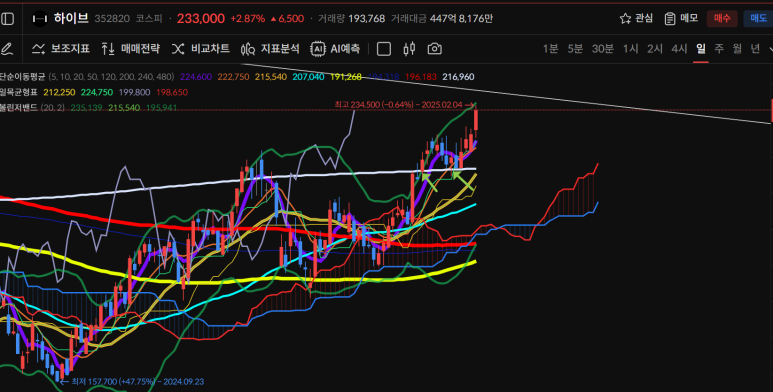Viewport: 773px width, 392px height.
Task: Click the 거래대금 447억 8,176만 value
Action: [461, 19]
